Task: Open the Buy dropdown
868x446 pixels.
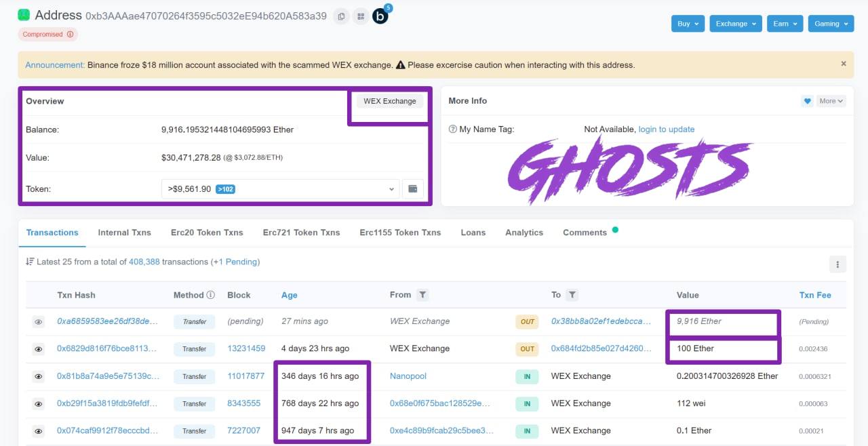Action: (x=688, y=24)
